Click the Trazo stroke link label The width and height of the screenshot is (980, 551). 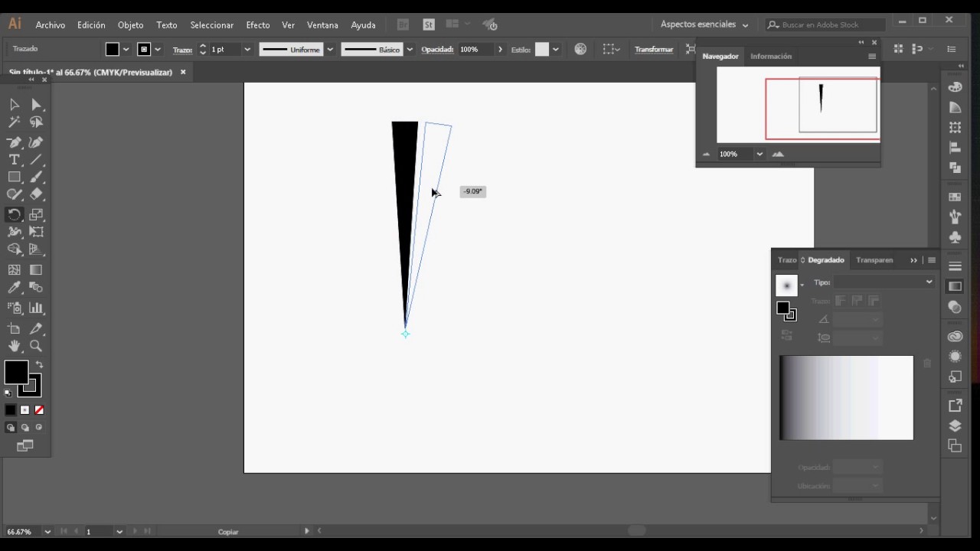coord(182,50)
